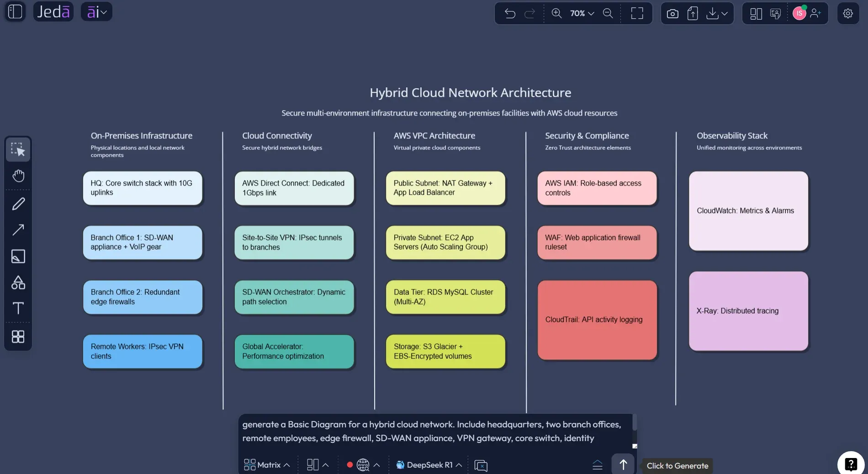Select HQ Core switch stack card
The width and height of the screenshot is (868, 474).
(143, 188)
